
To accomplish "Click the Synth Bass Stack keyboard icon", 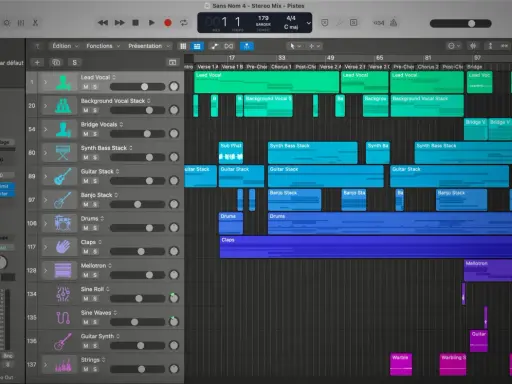I will (63, 153).
